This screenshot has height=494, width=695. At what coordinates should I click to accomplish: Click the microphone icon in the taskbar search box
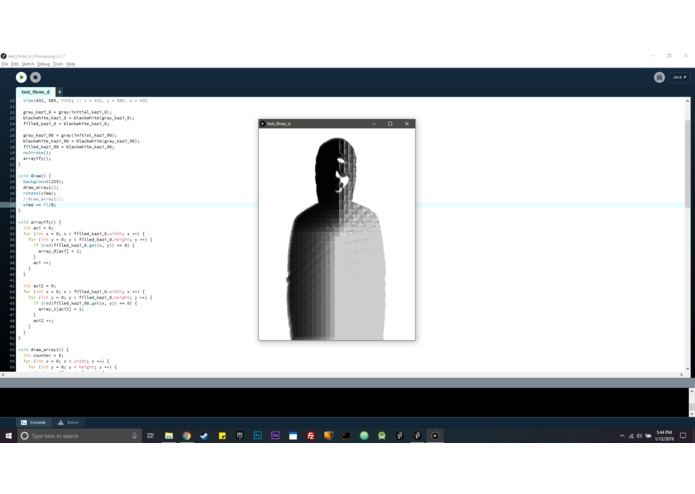pos(134,436)
